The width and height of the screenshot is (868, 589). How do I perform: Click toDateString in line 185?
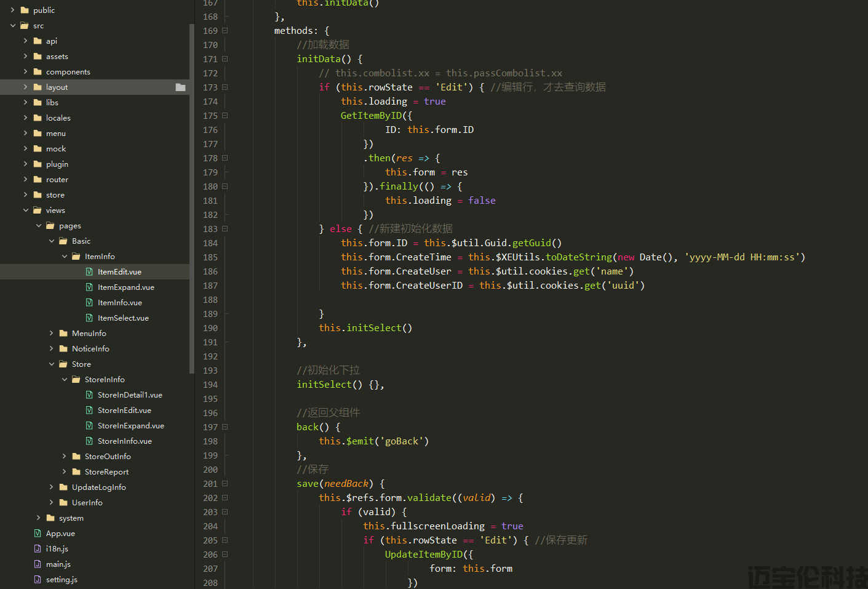pyautogui.click(x=579, y=257)
